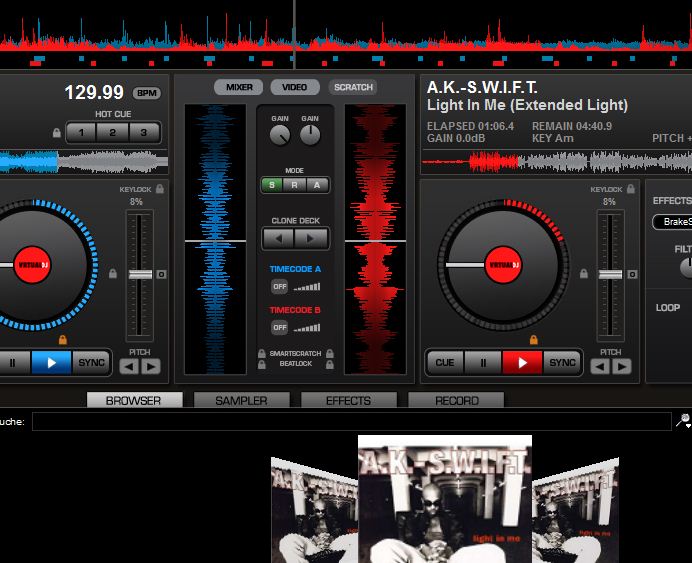692x563 pixels.
Task: Open the BrakeS effect dropdown
Action: 672,221
